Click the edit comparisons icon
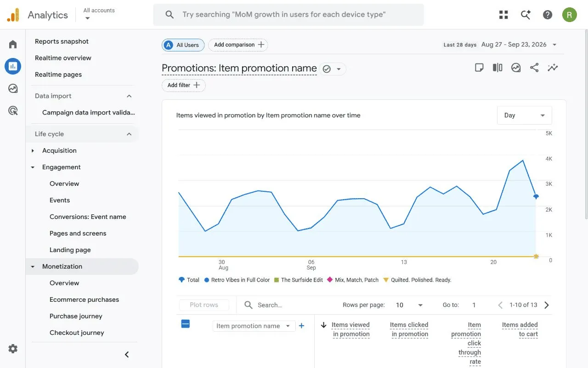Image resolution: width=588 pixels, height=368 pixels. pyautogui.click(x=498, y=68)
